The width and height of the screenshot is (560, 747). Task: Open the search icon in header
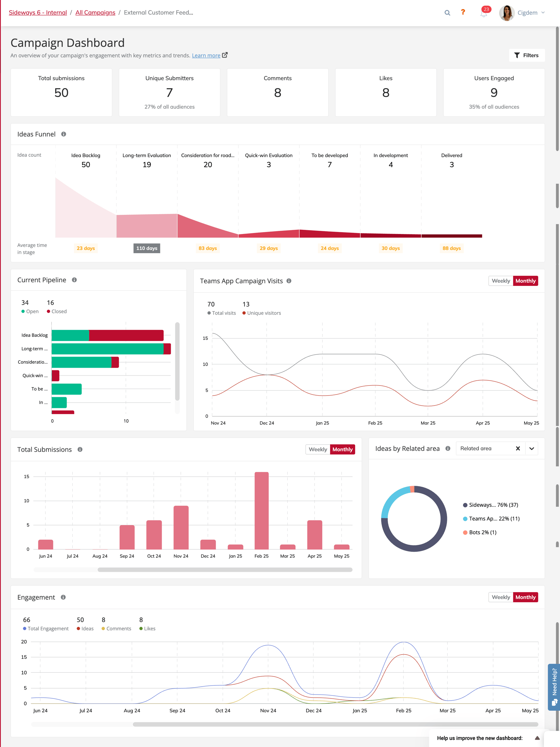pyautogui.click(x=447, y=13)
